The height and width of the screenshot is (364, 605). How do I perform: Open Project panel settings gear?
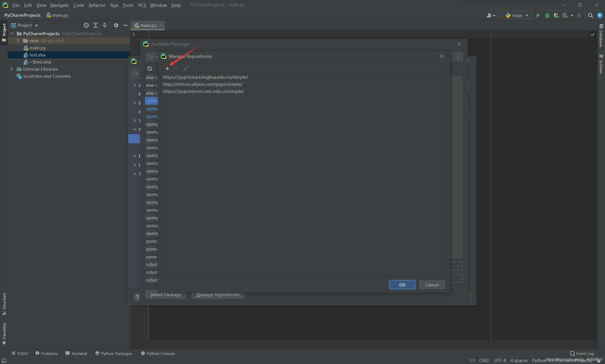point(116,25)
